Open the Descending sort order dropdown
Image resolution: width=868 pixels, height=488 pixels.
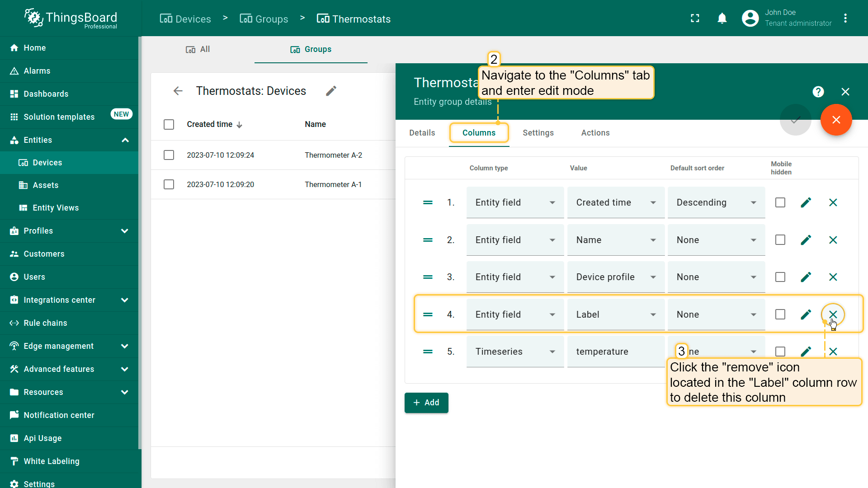[716, 202]
